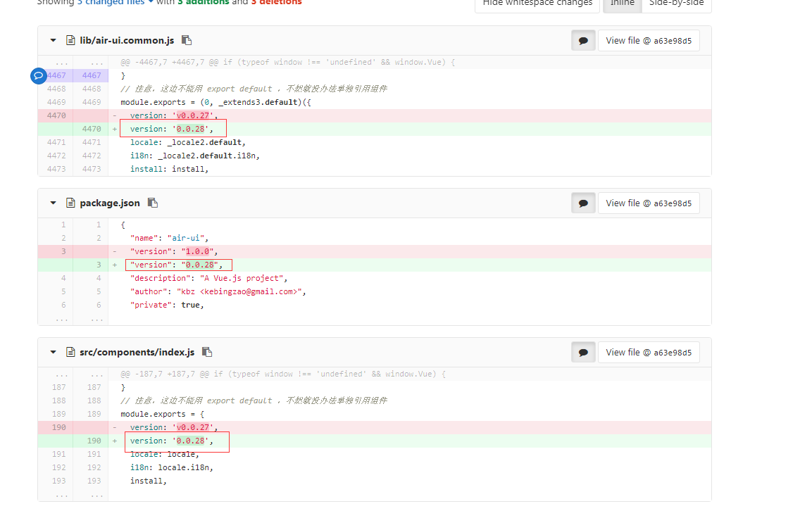Toggle comments for src/components/index.js
This screenshot has height=511, width=812.
[x=583, y=352]
